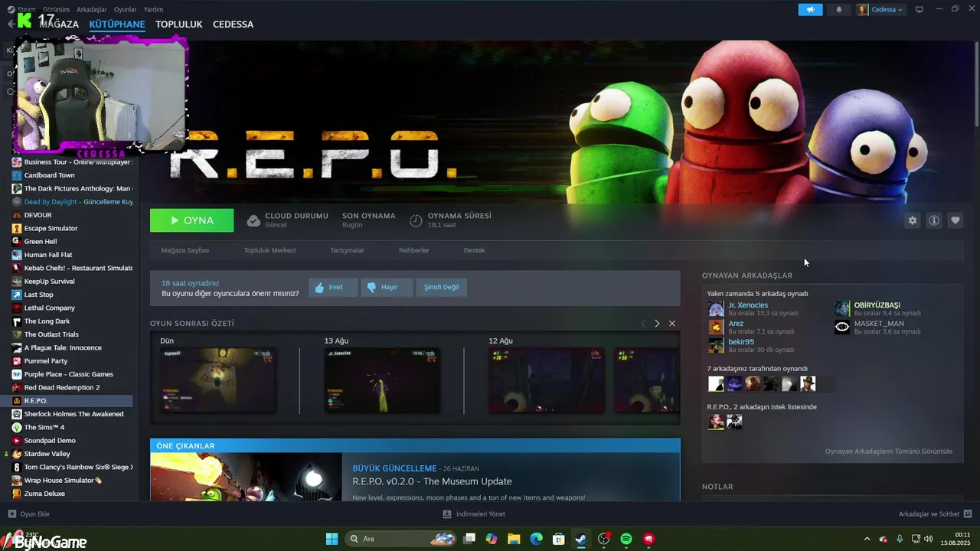Click Oyun Ekle to add a game
This screenshot has height=551, width=980.
(x=29, y=514)
